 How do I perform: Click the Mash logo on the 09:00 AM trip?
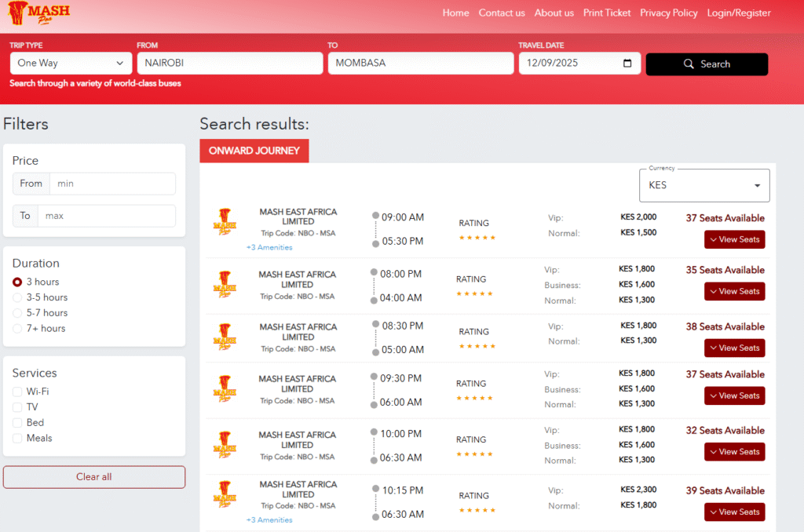pos(225,222)
